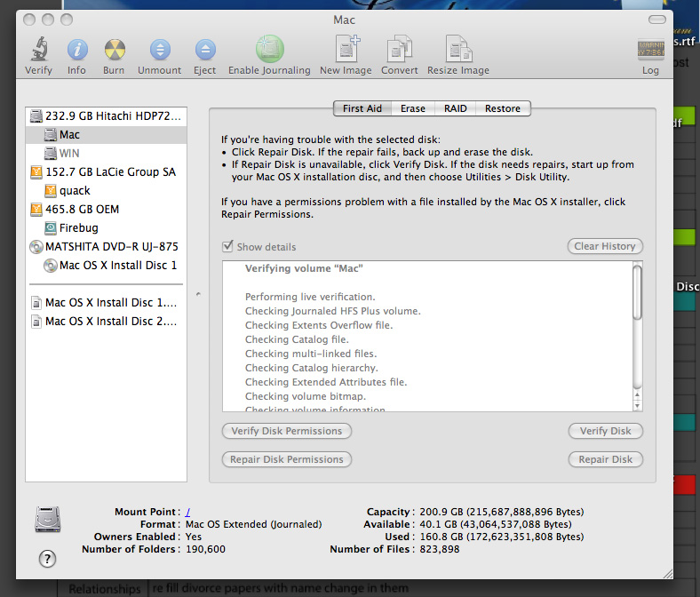700x597 pixels.
Task: Click the toolbar hide pill button
Action: point(657,20)
